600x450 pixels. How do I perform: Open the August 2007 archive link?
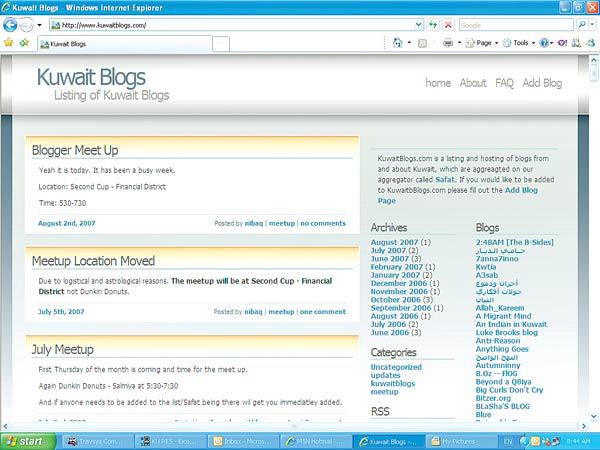(395, 242)
